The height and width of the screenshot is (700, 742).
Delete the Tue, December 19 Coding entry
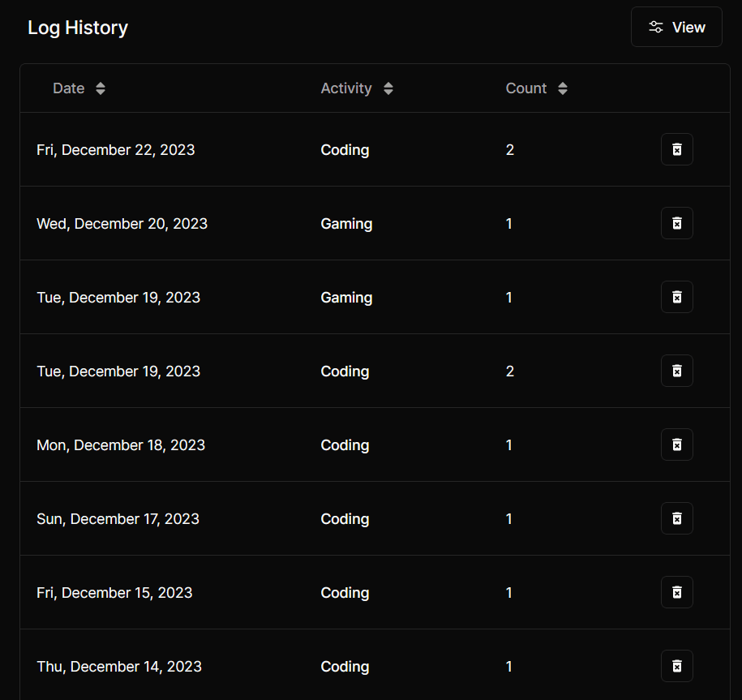(676, 371)
